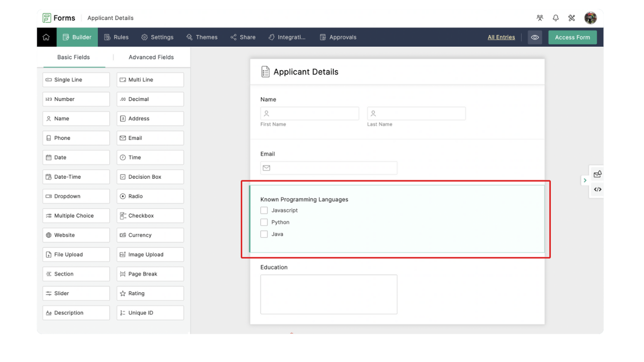
Task: Expand the right side panel chevron
Action: (585, 181)
